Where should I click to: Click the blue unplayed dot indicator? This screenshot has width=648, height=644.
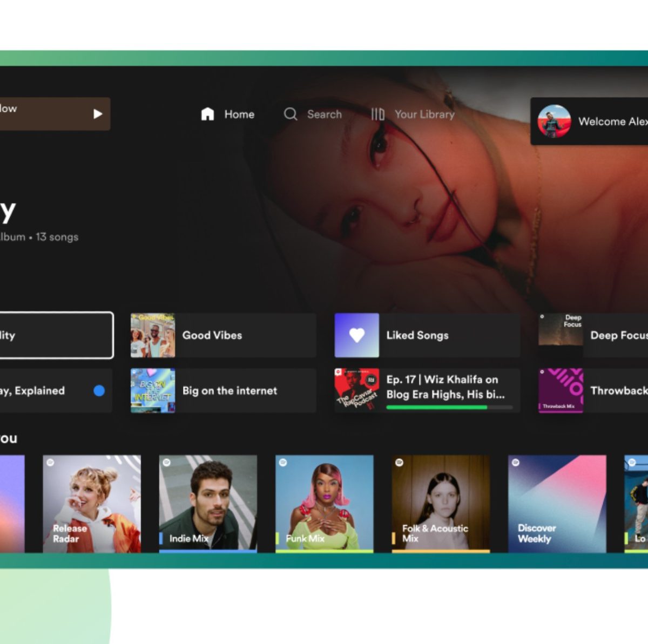(99, 391)
